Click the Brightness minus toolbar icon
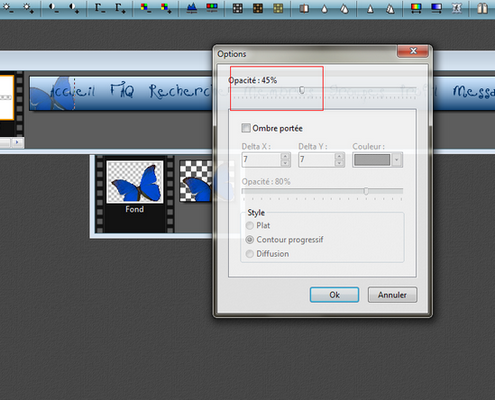 point(8,8)
